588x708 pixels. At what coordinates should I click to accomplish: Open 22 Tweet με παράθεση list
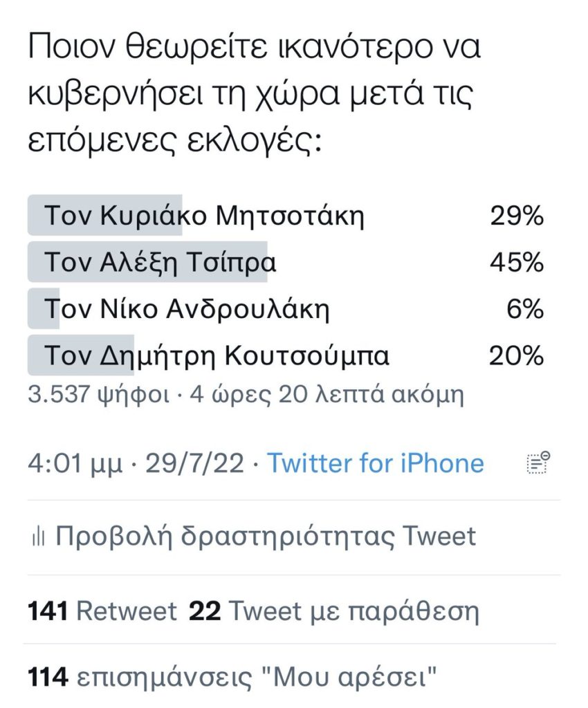point(333,612)
